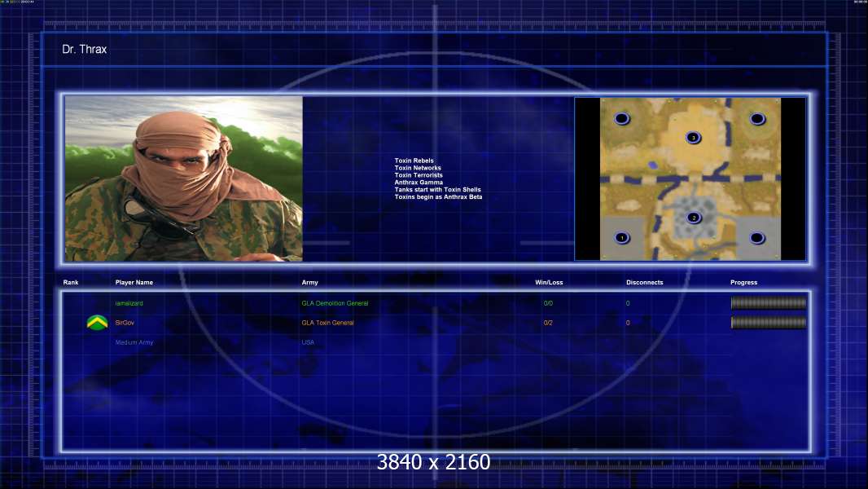Select the player name SirGov
This screenshot has height=489, width=868.
pyautogui.click(x=125, y=323)
